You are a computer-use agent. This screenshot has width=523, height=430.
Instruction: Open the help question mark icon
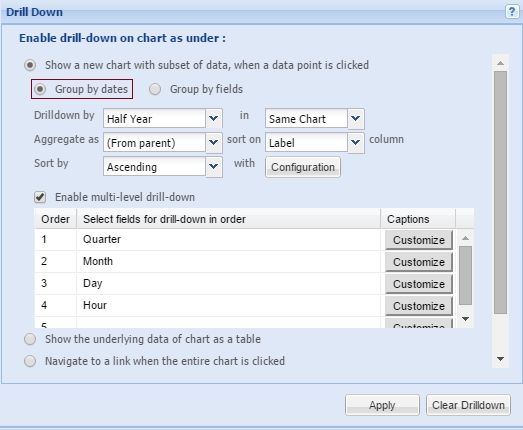click(512, 12)
